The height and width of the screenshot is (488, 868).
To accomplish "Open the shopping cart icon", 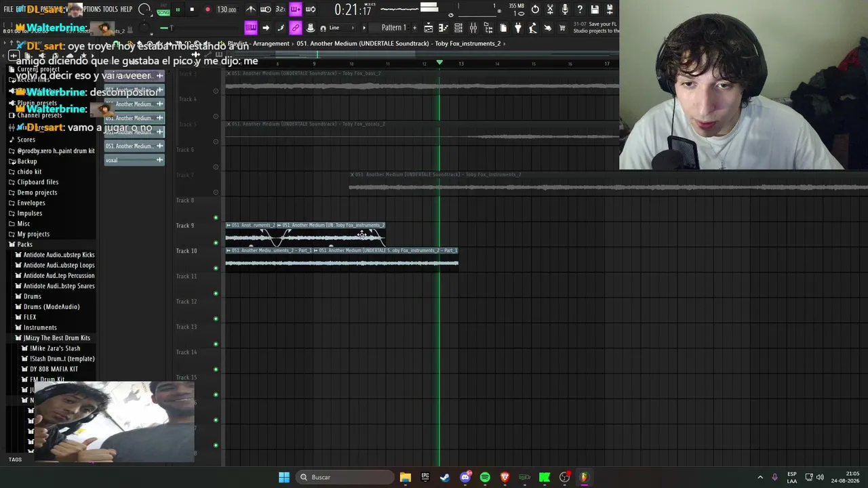I will pyautogui.click(x=562, y=28).
